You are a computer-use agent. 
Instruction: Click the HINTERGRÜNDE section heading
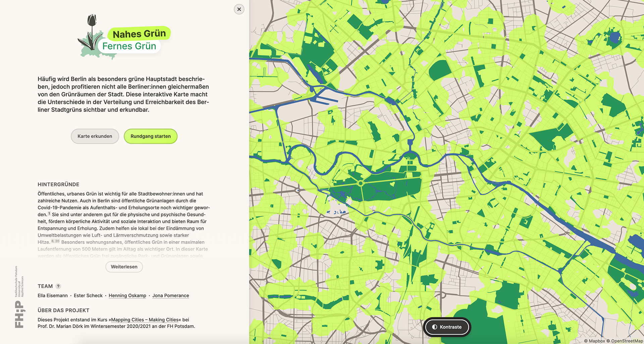coord(58,185)
